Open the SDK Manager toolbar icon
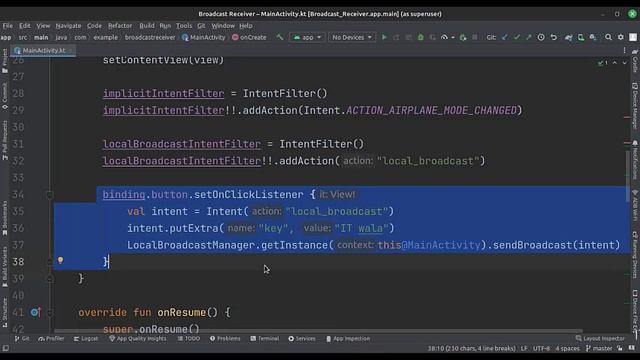This screenshot has height=360, width=640. (x=593, y=37)
